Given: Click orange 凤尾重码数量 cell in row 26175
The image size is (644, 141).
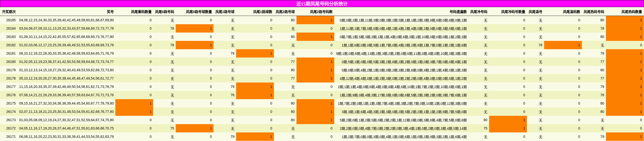Looking at the screenshot, I should pos(134,103).
